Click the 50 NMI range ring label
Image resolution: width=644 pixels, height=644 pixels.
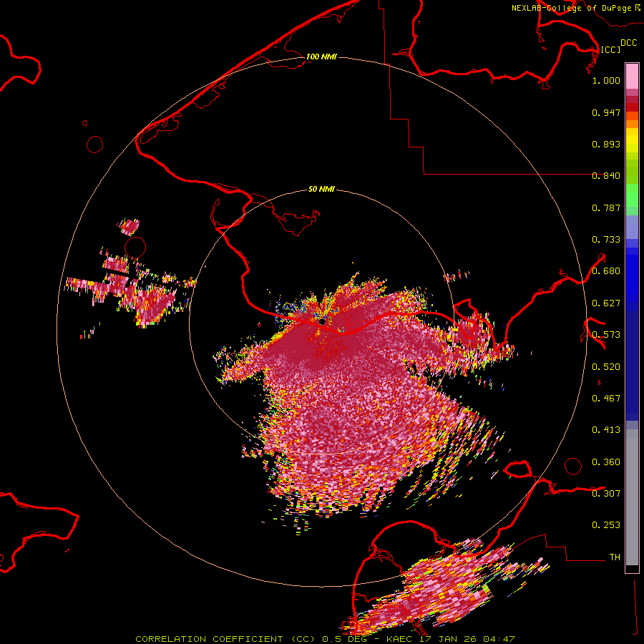(x=321, y=190)
